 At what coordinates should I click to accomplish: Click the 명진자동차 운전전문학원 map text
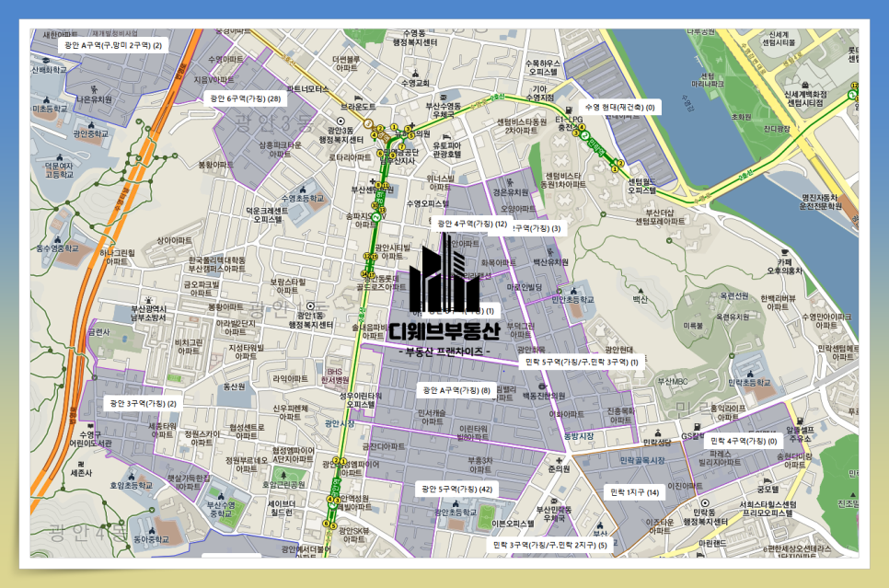coord(820,202)
